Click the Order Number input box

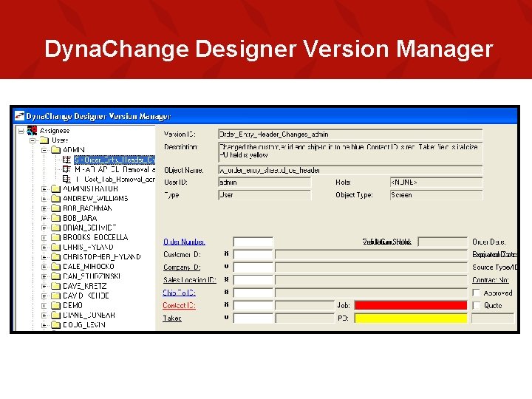253,242
